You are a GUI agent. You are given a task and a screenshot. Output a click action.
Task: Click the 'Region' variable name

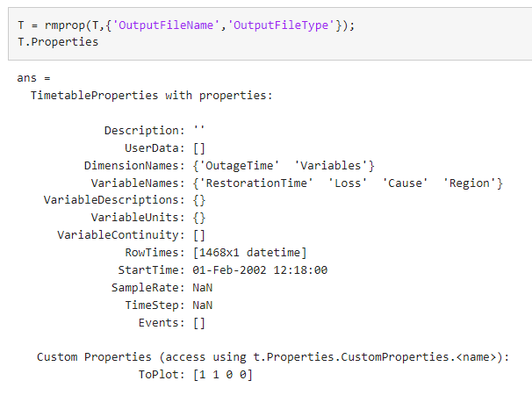tap(470, 183)
